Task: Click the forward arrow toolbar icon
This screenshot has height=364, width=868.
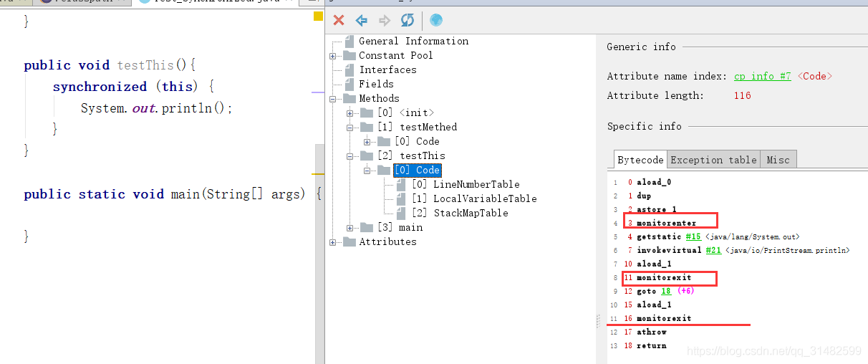Action: (x=385, y=21)
